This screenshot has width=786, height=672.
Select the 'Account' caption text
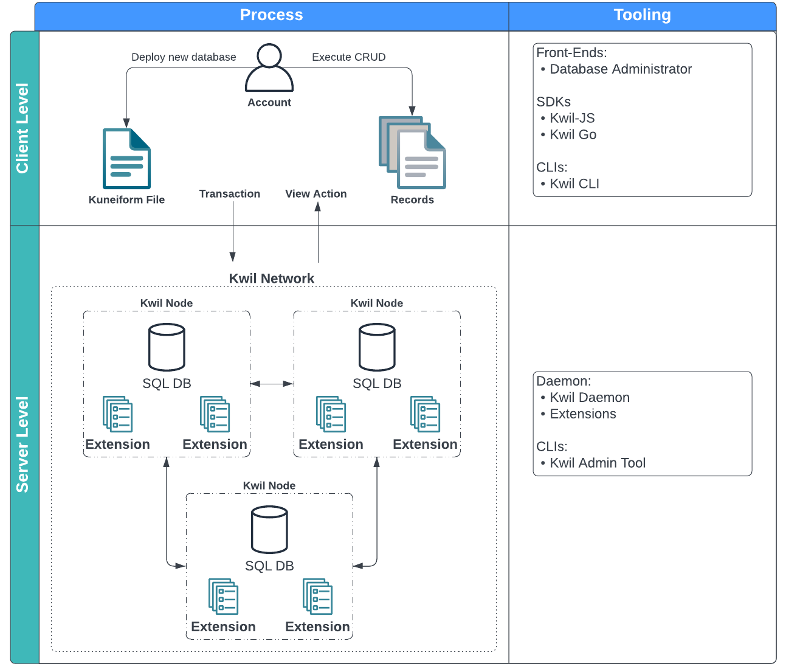pos(269,102)
